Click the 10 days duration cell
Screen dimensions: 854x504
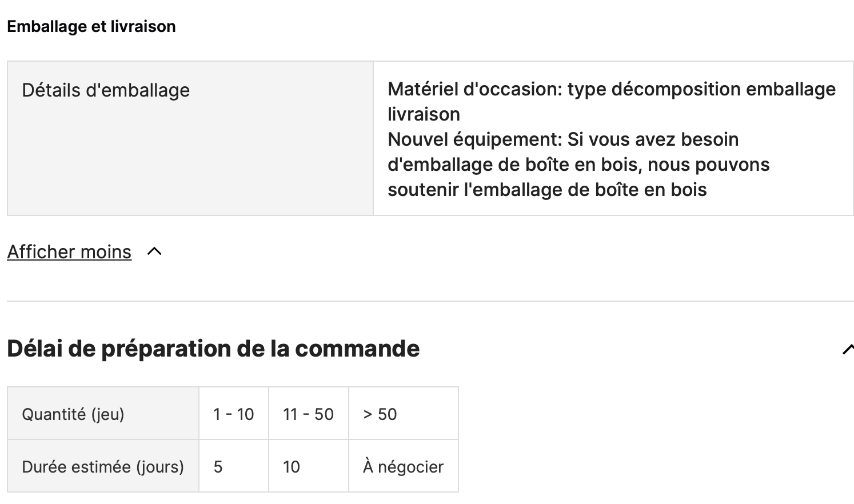click(x=309, y=466)
